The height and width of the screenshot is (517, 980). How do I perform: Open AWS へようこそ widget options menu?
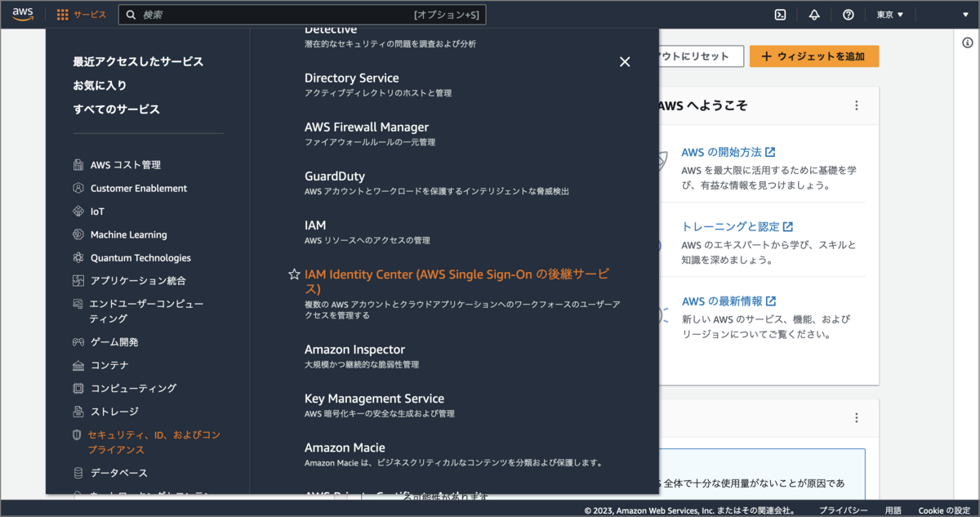[857, 105]
